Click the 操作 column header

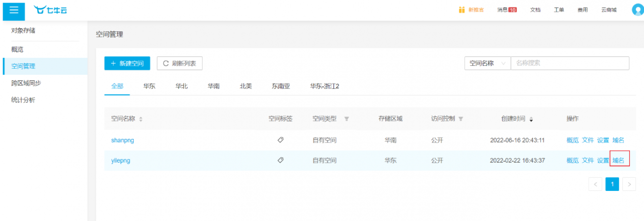(573, 119)
